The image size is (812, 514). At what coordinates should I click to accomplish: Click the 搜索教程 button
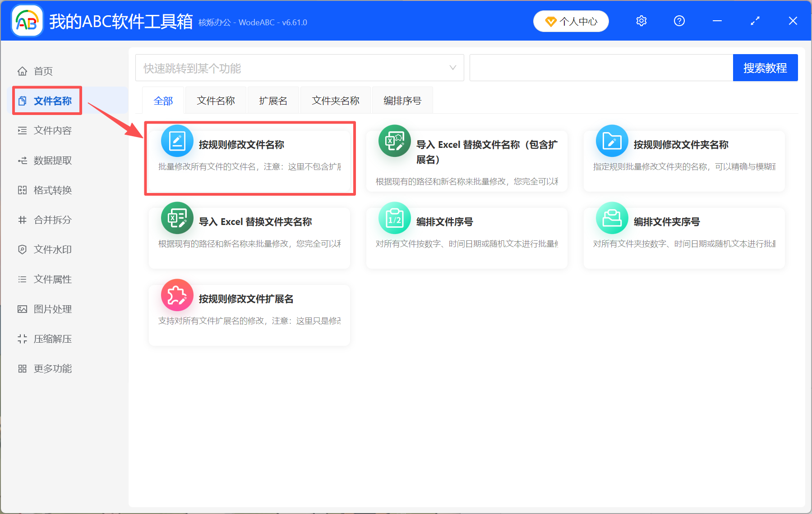click(766, 67)
